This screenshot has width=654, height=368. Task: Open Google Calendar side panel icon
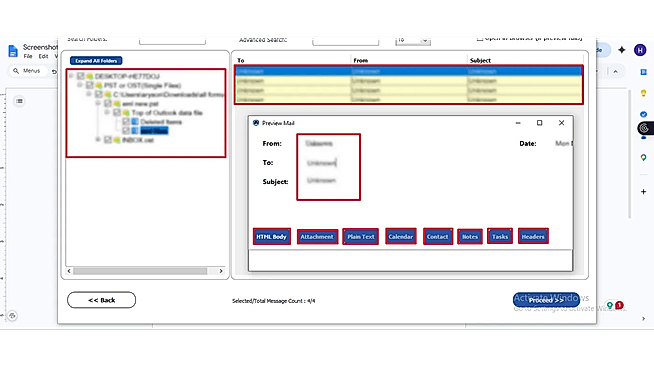pyautogui.click(x=643, y=72)
